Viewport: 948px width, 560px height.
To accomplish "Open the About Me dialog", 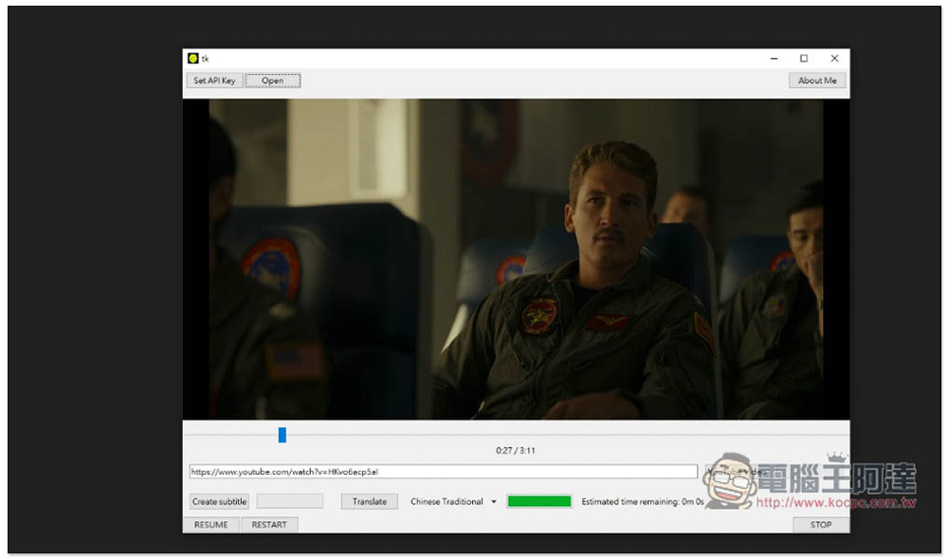I will [816, 81].
